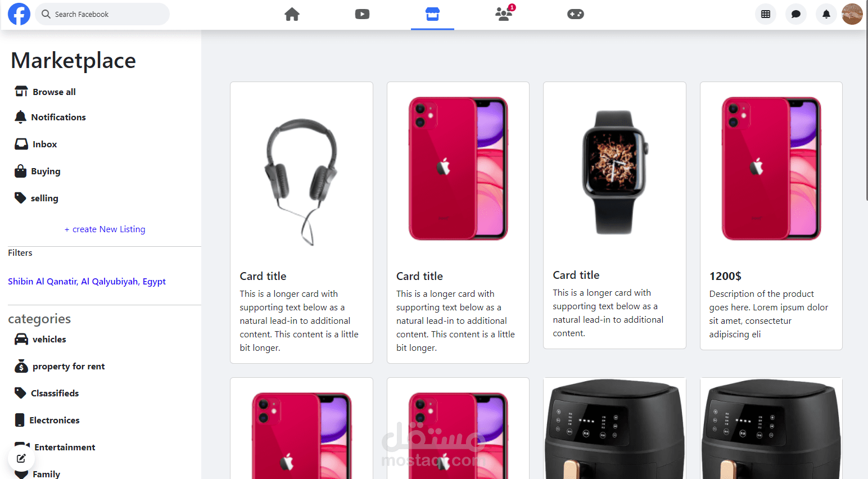Click the floating compose edit button
This screenshot has height=479, width=868.
[21, 458]
